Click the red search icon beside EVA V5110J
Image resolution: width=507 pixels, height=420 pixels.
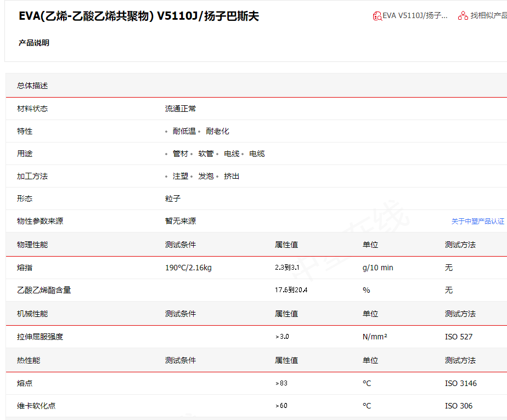click(377, 16)
